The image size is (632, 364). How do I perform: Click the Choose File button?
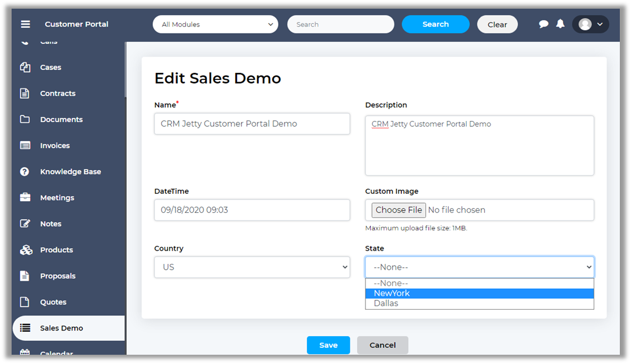pos(399,210)
